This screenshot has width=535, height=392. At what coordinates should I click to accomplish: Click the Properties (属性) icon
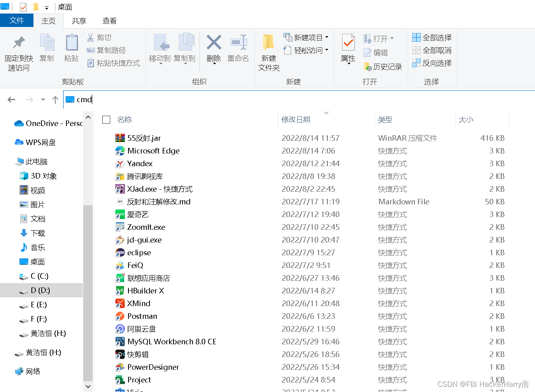348,43
